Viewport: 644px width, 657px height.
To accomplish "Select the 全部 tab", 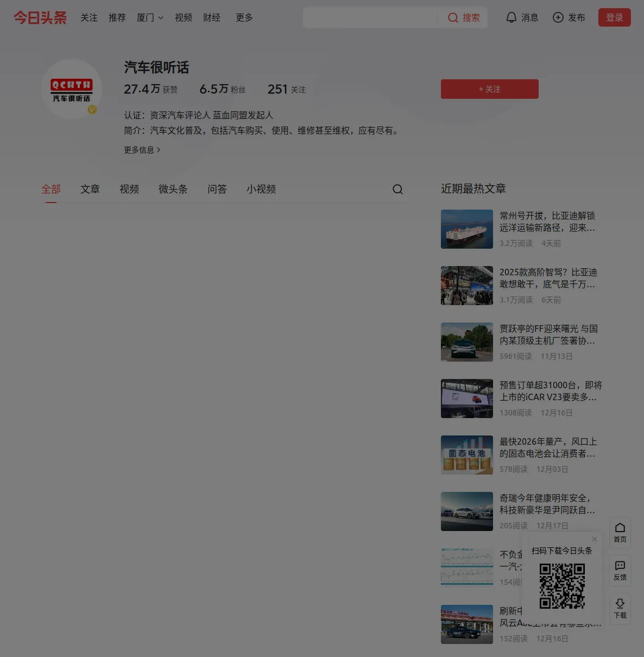I will coord(51,189).
